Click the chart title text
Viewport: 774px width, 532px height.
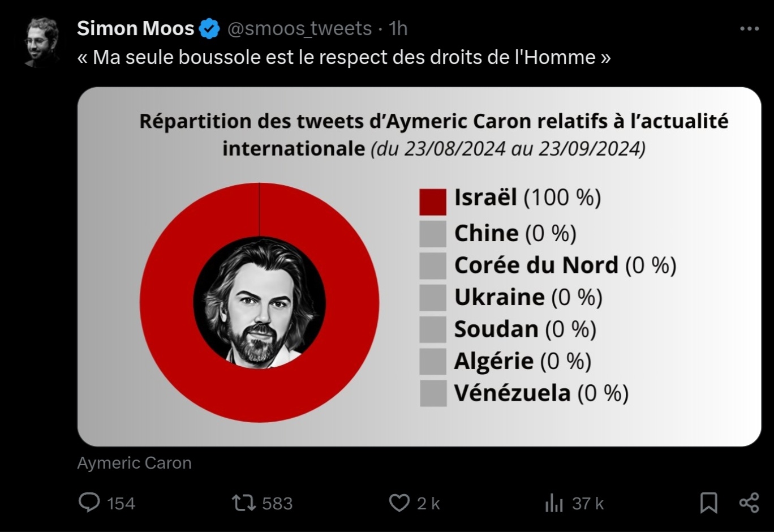[434, 135]
